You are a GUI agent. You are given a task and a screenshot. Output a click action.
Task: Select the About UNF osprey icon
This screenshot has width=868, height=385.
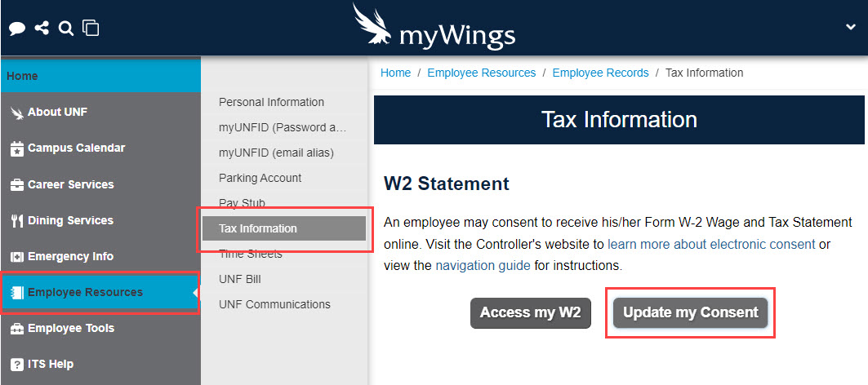tap(17, 113)
